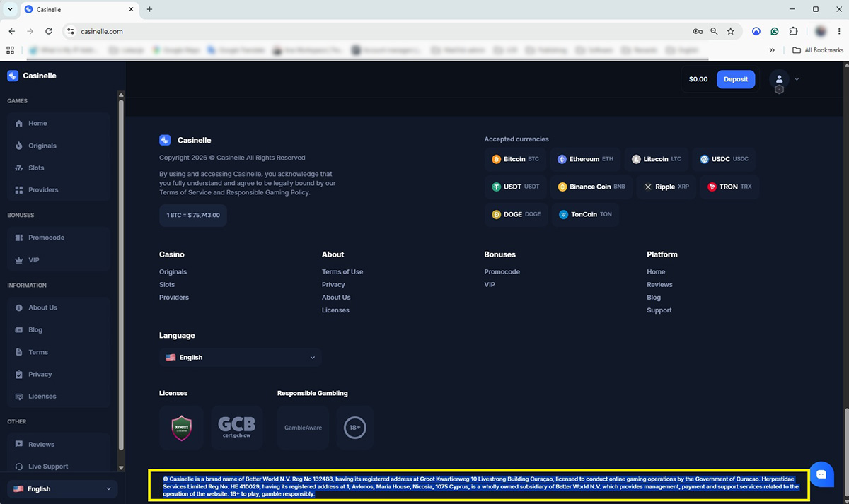Viewport: 849px width, 504px height.
Task: Click the xnext license badge
Action: point(182,428)
